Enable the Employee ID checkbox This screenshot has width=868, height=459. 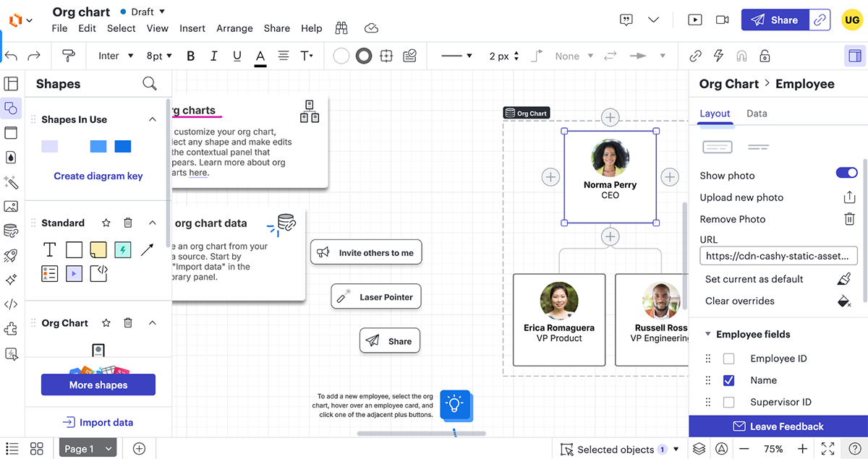pos(729,359)
